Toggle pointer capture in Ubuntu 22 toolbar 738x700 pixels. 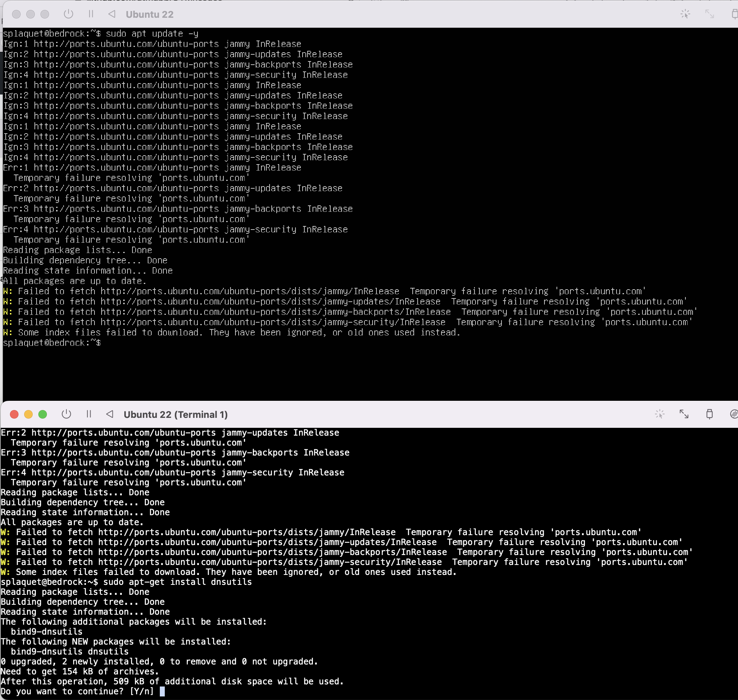(x=685, y=14)
